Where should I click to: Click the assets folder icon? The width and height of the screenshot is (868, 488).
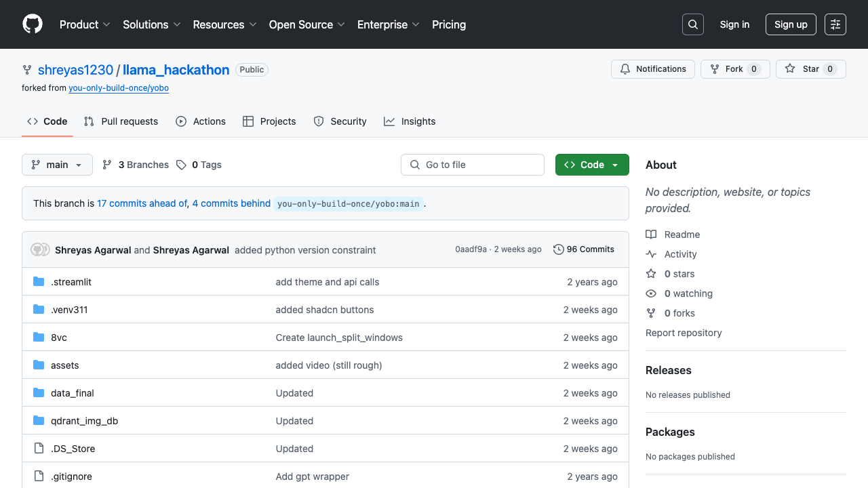(39, 365)
